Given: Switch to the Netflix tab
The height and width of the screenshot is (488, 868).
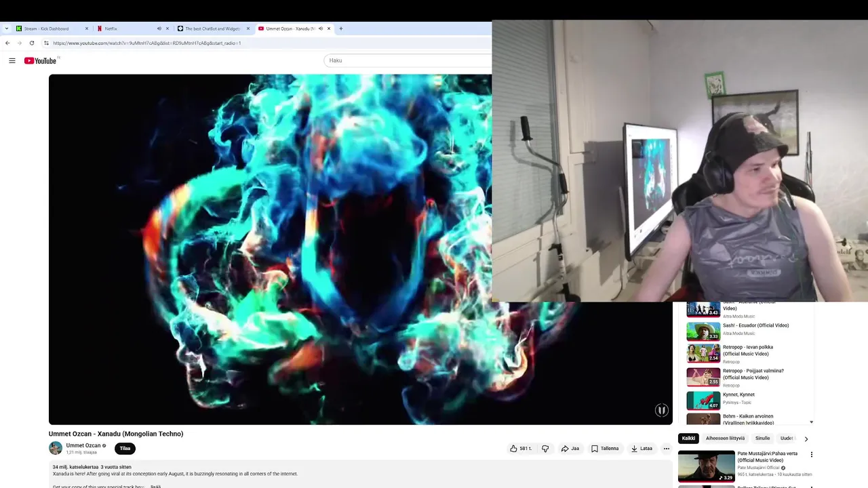Looking at the screenshot, I should (x=111, y=28).
